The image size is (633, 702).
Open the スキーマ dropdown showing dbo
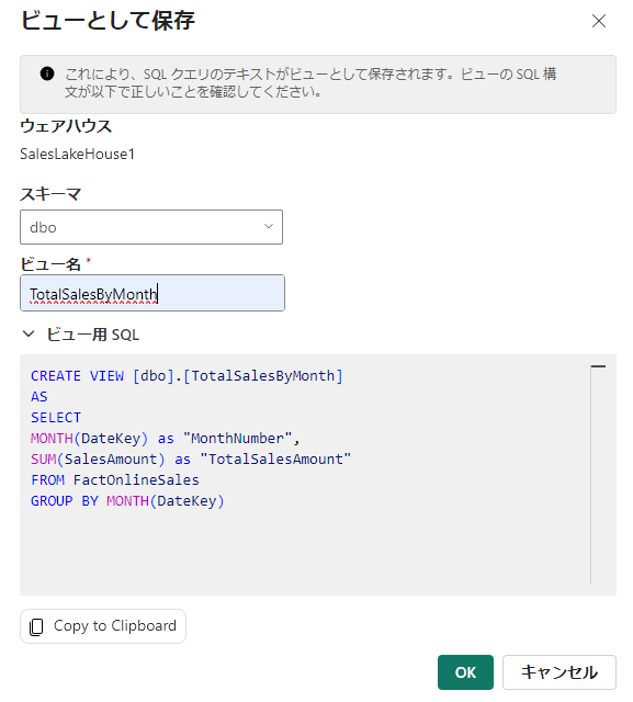pyautogui.click(x=151, y=227)
